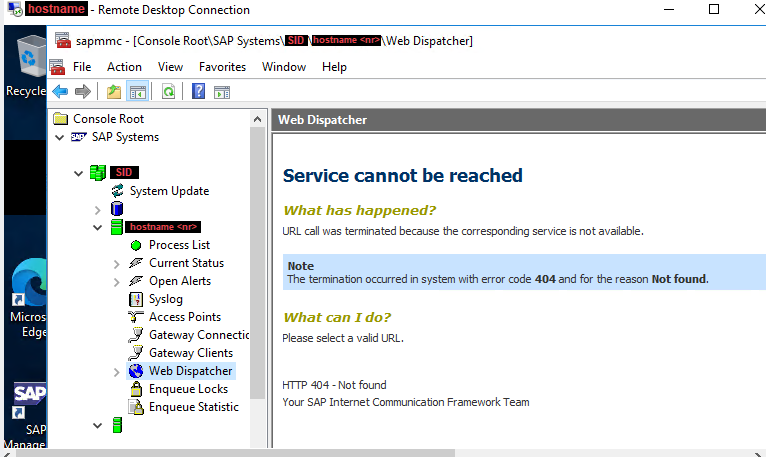Toggle Show/Hide Action Pane icon
Viewport: 766px width, 457px height.
click(x=222, y=91)
